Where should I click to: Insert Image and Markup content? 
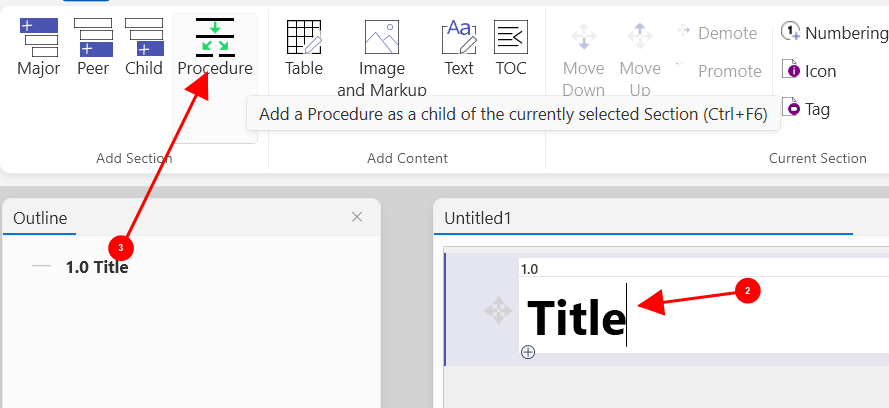pyautogui.click(x=382, y=58)
